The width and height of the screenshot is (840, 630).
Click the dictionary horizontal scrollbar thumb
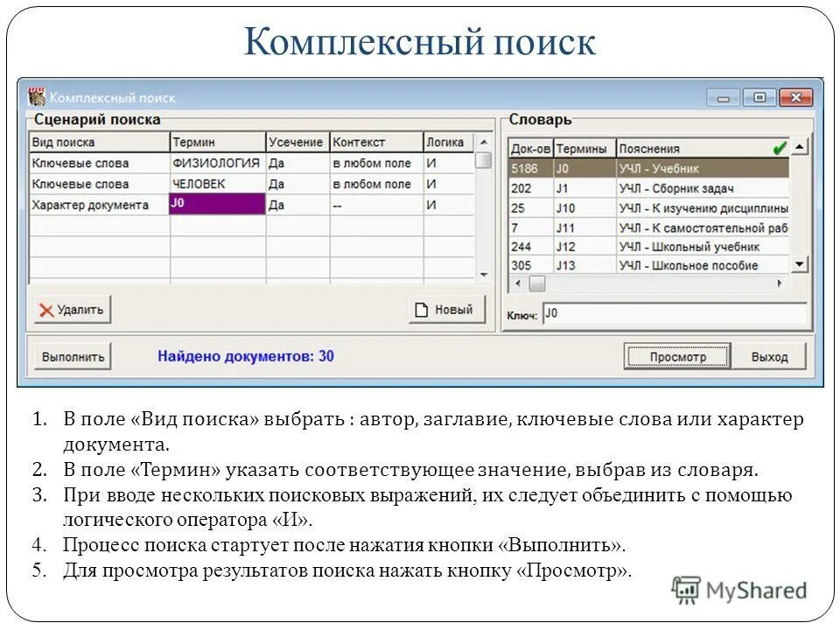pos(536,283)
